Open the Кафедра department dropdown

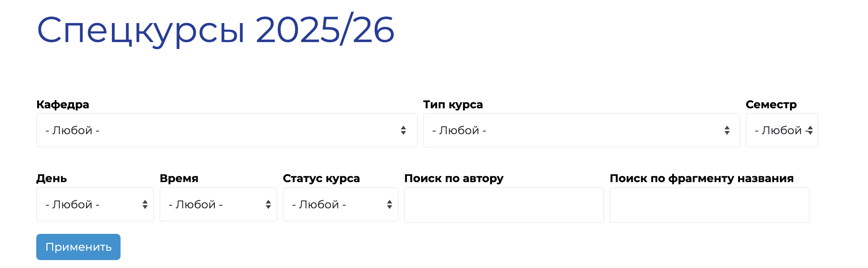[225, 130]
